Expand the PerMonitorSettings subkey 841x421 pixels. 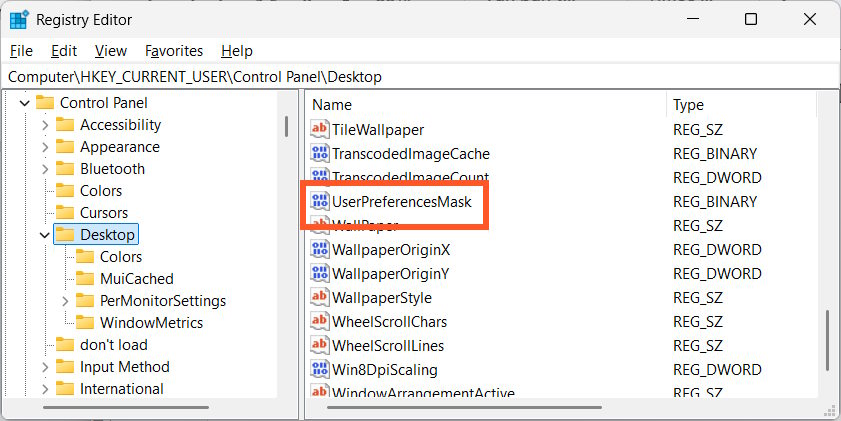[65, 301]
